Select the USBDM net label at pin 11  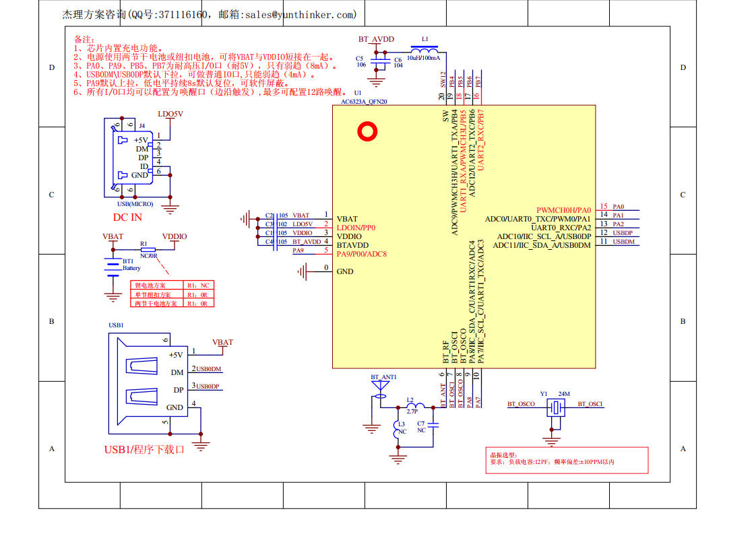[x=623, y=242]
